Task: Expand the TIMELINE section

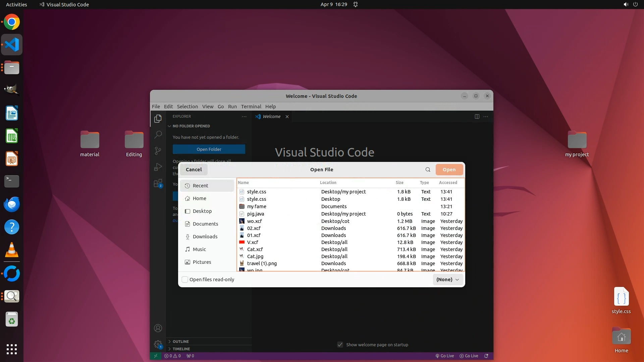Action: click(x=181, y=349)
